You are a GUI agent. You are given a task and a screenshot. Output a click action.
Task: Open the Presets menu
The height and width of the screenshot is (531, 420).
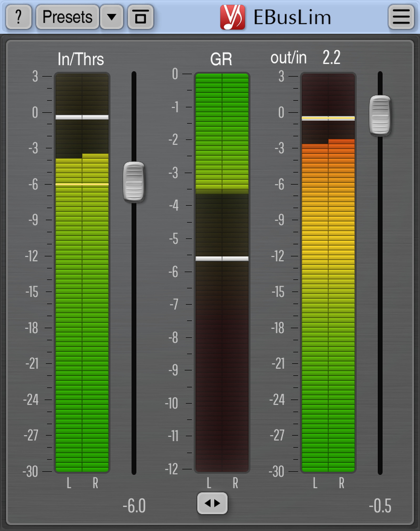click(x=67, y=17)
